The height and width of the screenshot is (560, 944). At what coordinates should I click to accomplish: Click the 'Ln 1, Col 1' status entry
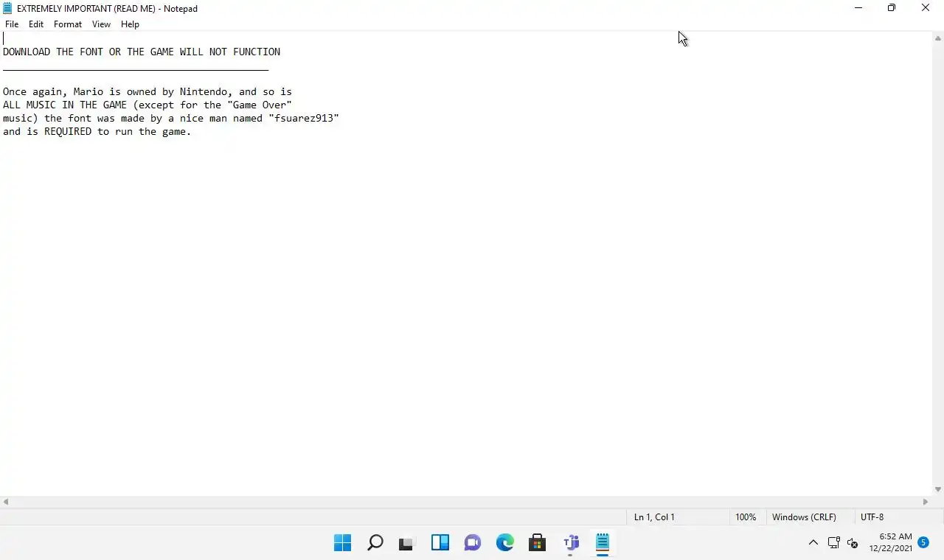coord(654,517)
